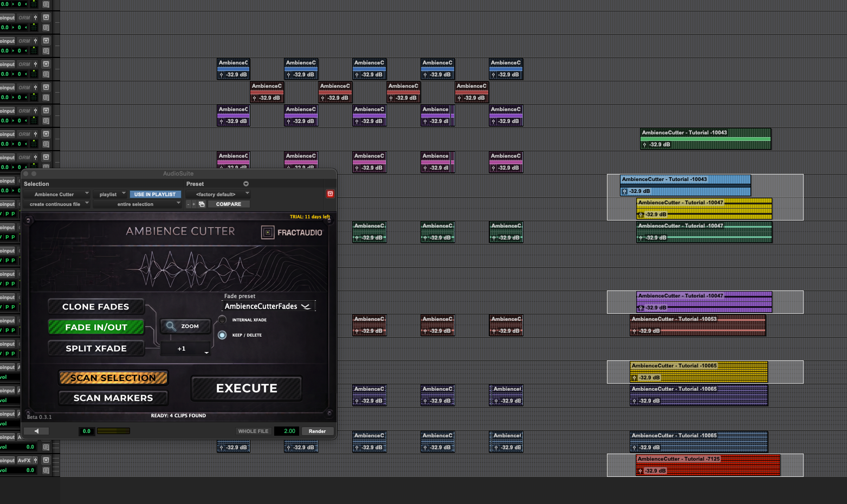Open the Preset settings circle menu icon
The image size is (847, 504).
pyautogui.click(x=246, y=184)
